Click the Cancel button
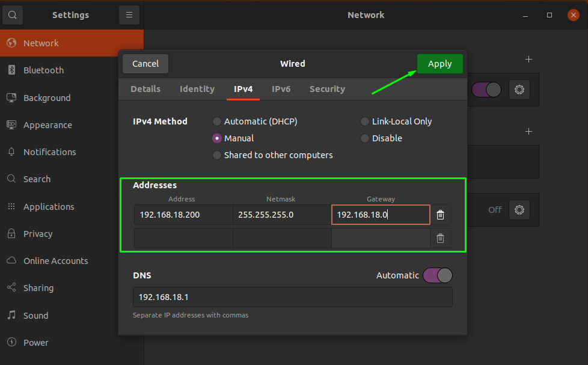The image size is (588, 365). pyautogui.click(x=145, y=64)
